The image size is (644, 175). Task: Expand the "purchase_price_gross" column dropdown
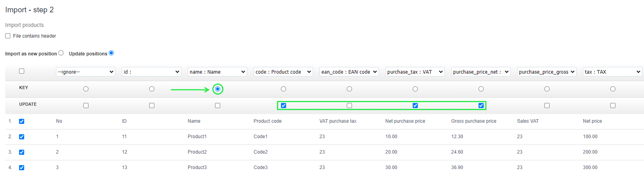547,72
